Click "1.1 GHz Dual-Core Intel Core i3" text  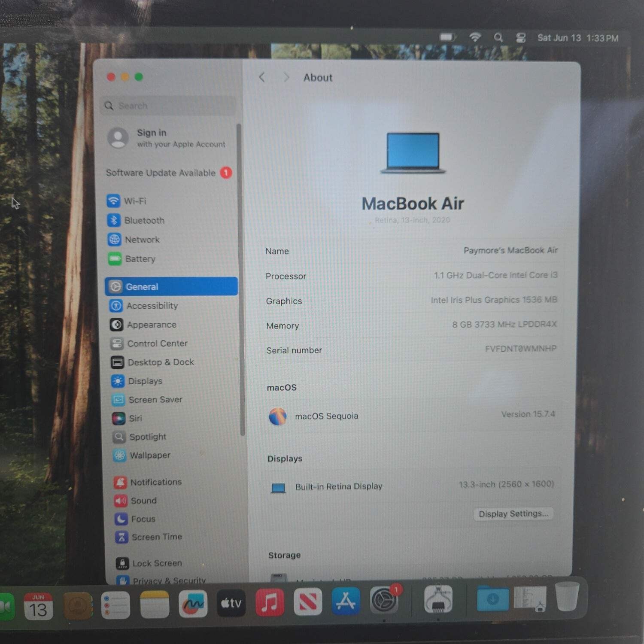pos(495,275)
